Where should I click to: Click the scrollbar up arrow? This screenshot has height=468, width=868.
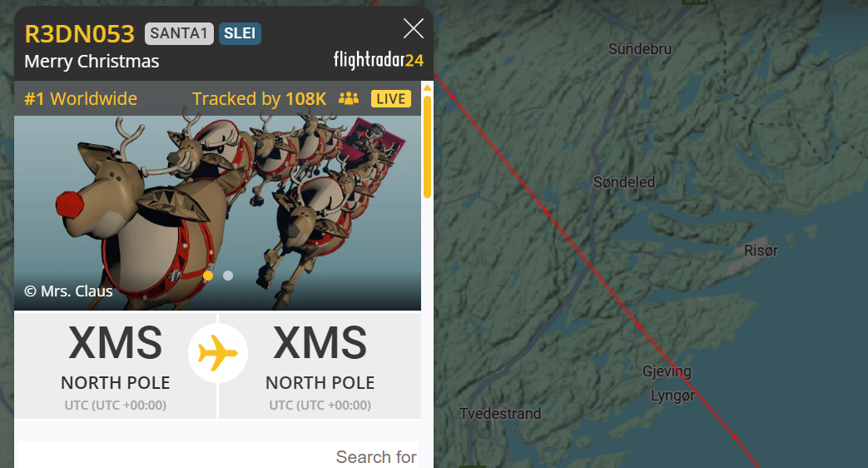pos(427,87)
